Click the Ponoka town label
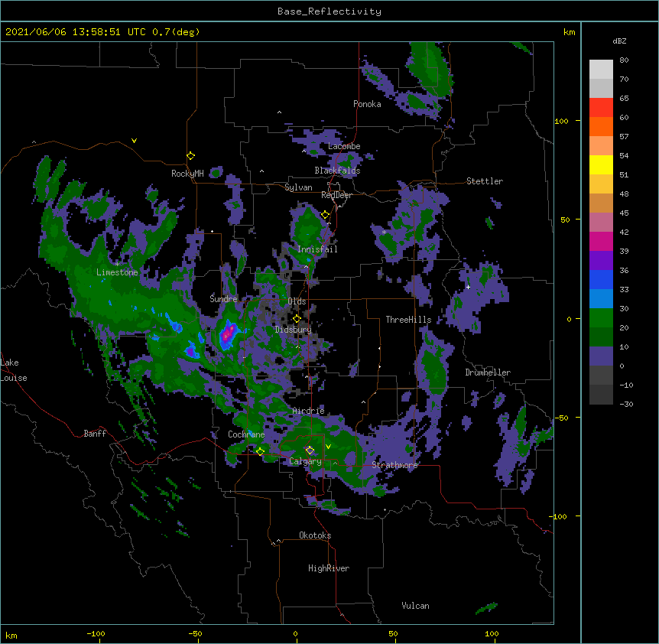659x644 pixels. pos(367,104)
